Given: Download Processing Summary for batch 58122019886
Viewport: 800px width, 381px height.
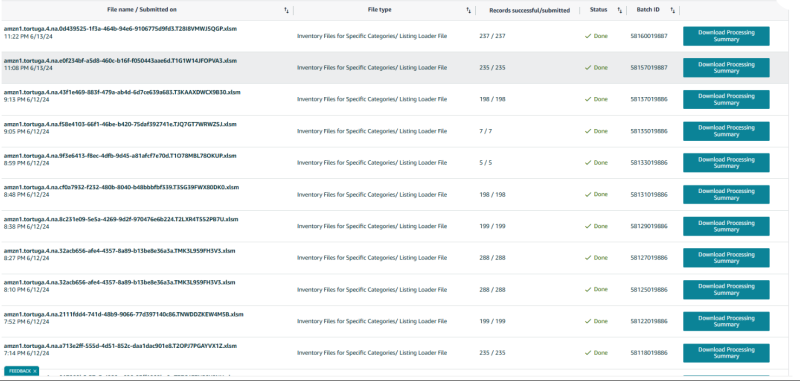Looking at the screenshot, I should 726,321.
